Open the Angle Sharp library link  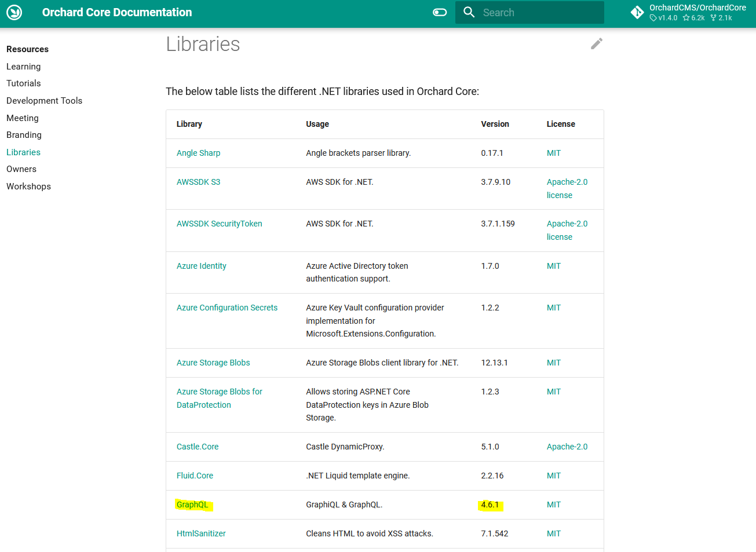point(199,153)
